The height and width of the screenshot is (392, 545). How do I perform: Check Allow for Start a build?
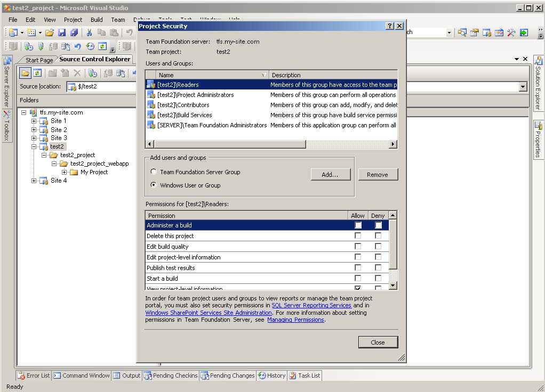tap(358, 278)
